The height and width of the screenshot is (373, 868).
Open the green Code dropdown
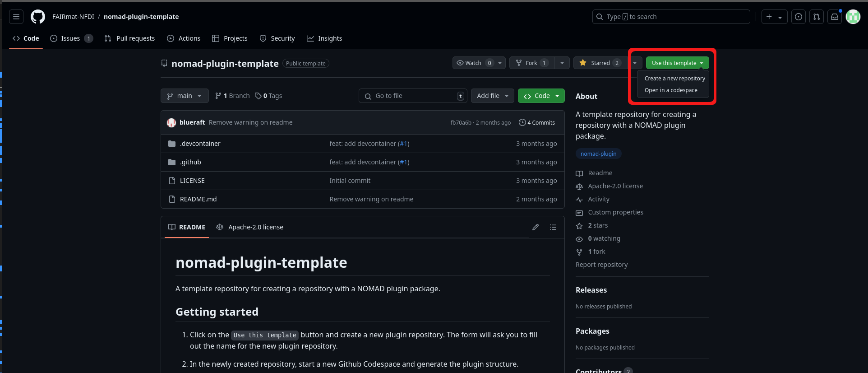pos(541,96)
